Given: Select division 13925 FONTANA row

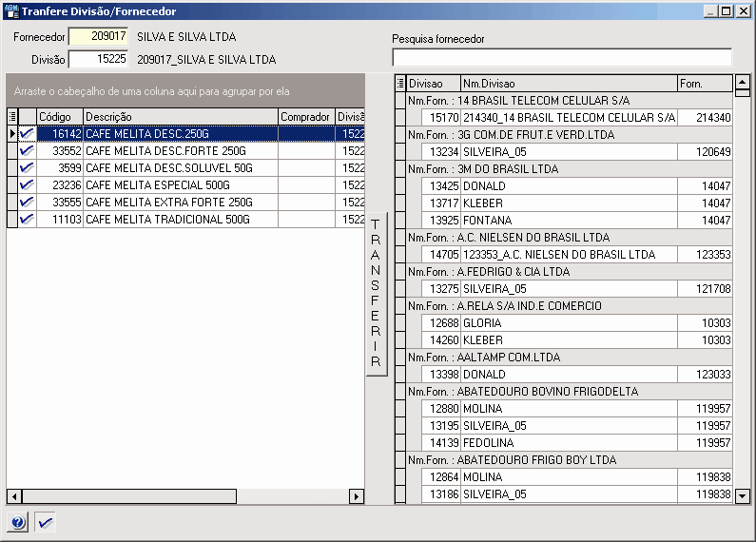Looking at the screenshot, I should tap(577, 221).
